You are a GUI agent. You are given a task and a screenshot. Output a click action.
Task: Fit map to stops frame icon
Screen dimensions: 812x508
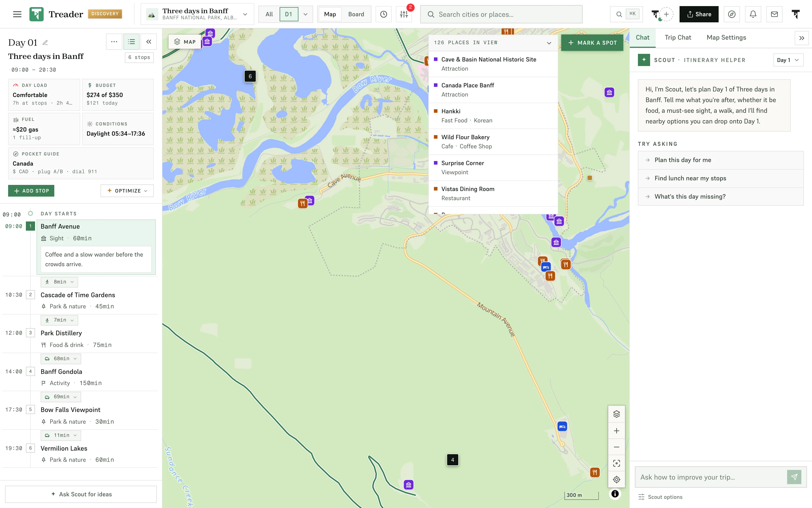(616, 463)
